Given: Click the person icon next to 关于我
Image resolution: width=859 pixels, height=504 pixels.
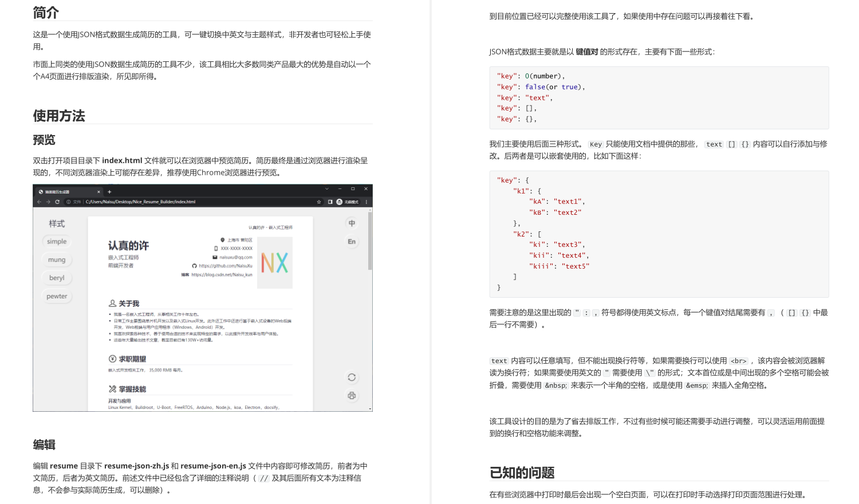Looking at the screenshot, I should [112, 303].
